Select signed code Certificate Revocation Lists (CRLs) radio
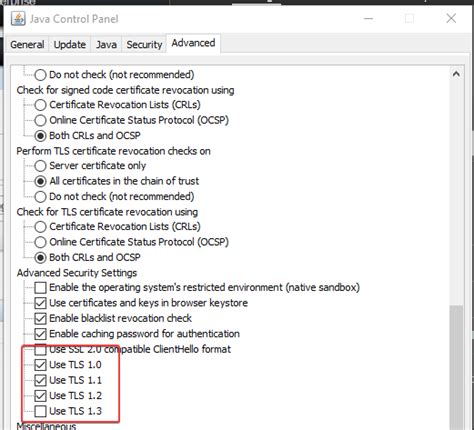This screenshot has height=430, width=474. point(40,105)
